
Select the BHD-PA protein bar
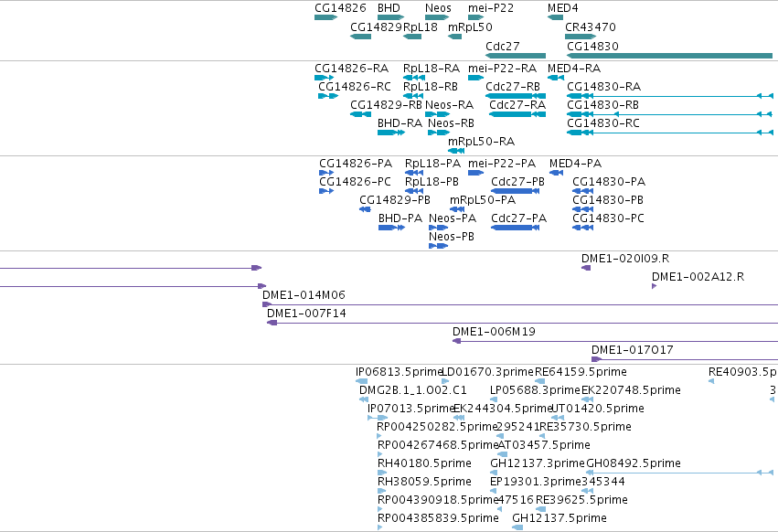pyautogui.click(x=391, y=228)
